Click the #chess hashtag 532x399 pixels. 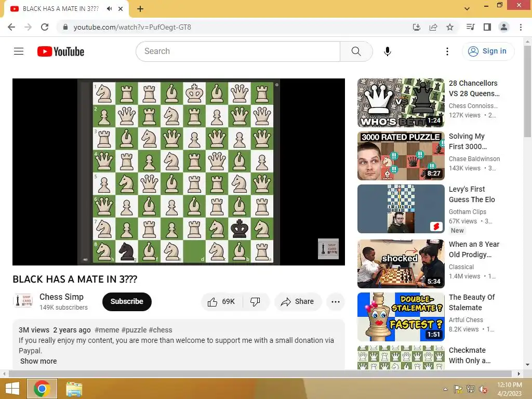point(161,330)
